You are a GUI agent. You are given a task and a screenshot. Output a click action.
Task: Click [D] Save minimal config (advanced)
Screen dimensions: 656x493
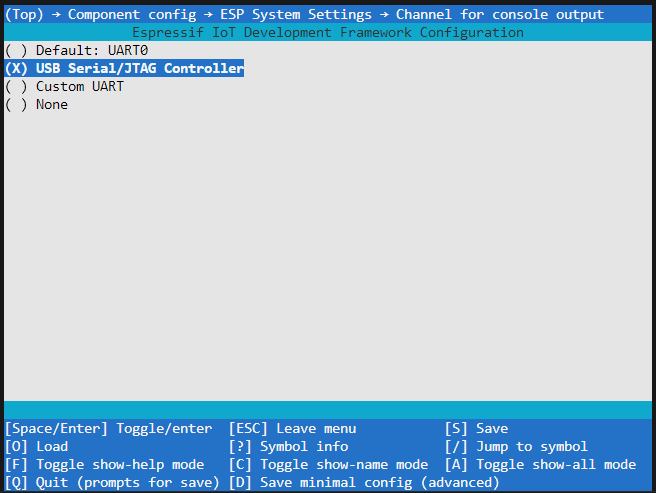(364, 483)
